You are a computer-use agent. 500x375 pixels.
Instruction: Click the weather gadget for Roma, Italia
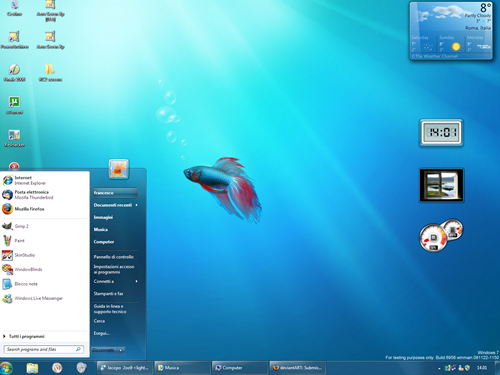click(451, 31)
